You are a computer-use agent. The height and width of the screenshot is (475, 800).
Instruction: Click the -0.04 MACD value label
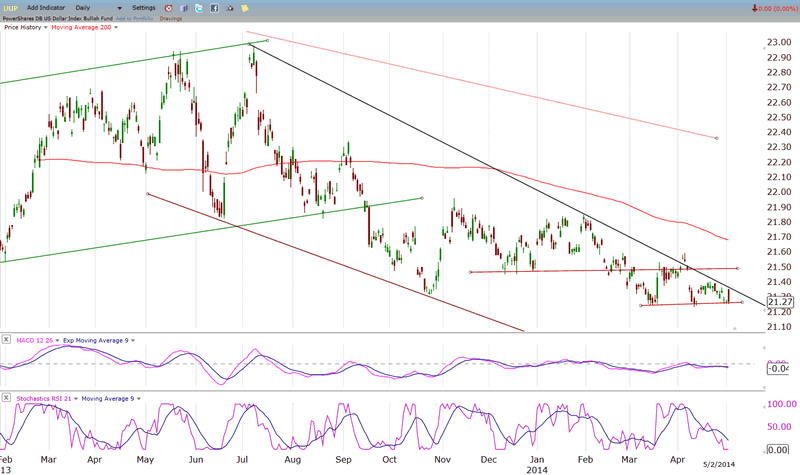pyautogui.click(x=779, y=368)
